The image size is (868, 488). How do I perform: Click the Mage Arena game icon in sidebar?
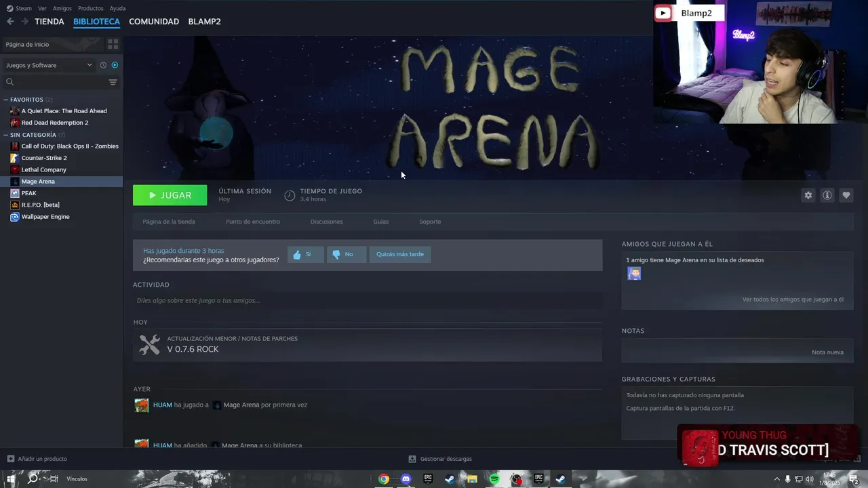pos(15,182)
